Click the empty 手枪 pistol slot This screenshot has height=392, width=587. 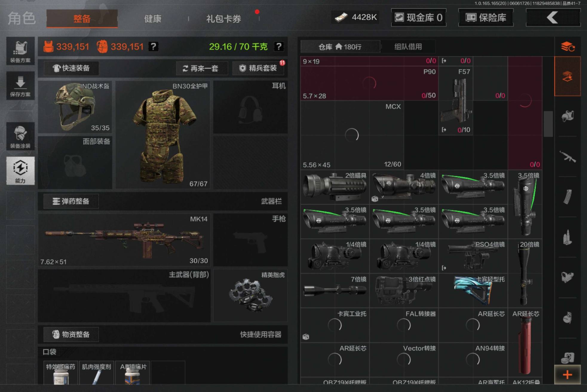(x=250, y=240)
